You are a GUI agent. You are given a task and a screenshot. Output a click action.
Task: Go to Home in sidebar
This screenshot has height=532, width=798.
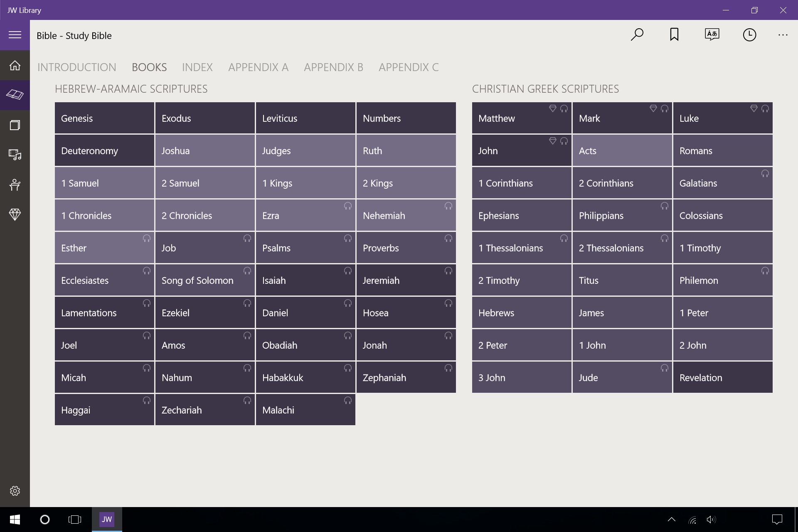tap(15, 65)
